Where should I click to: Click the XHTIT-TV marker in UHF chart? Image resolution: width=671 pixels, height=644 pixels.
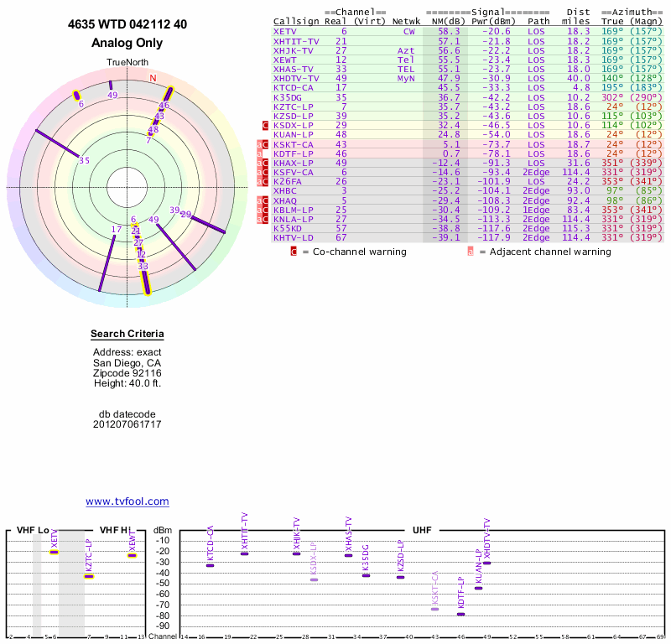pyautogui.click(x=244, y=553)
